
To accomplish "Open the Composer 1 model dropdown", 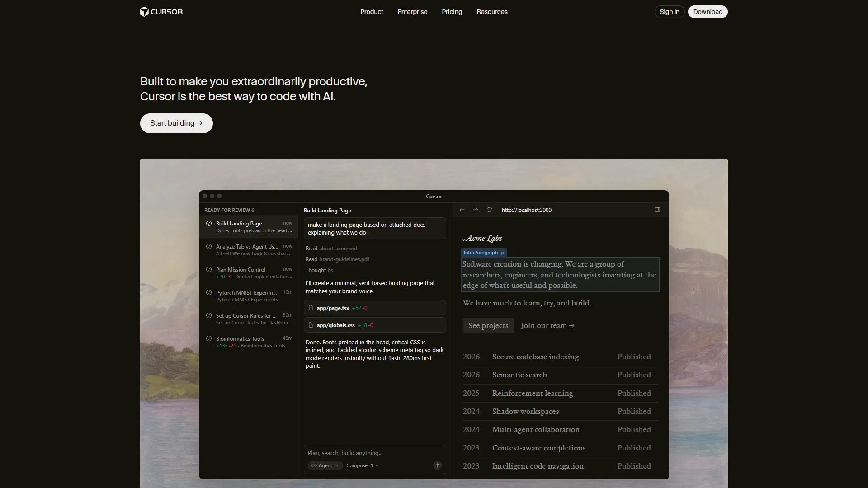I will pos(363,465).
